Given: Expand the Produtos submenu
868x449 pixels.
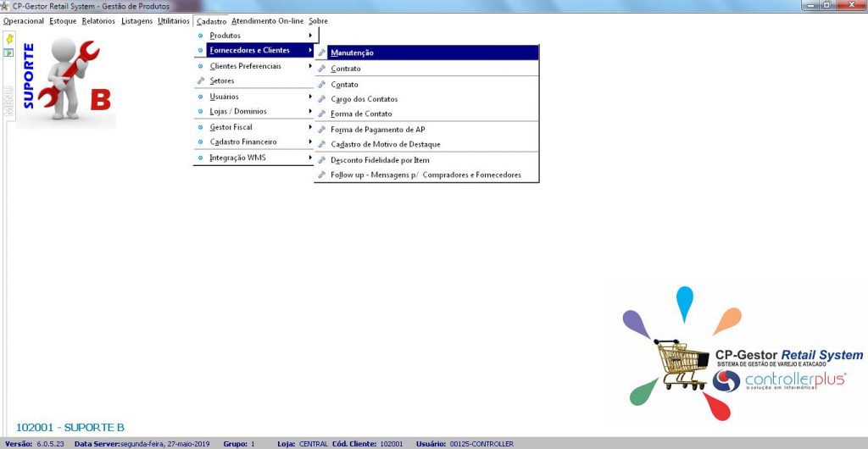Looking at the screenshot, I should point(256,36).
